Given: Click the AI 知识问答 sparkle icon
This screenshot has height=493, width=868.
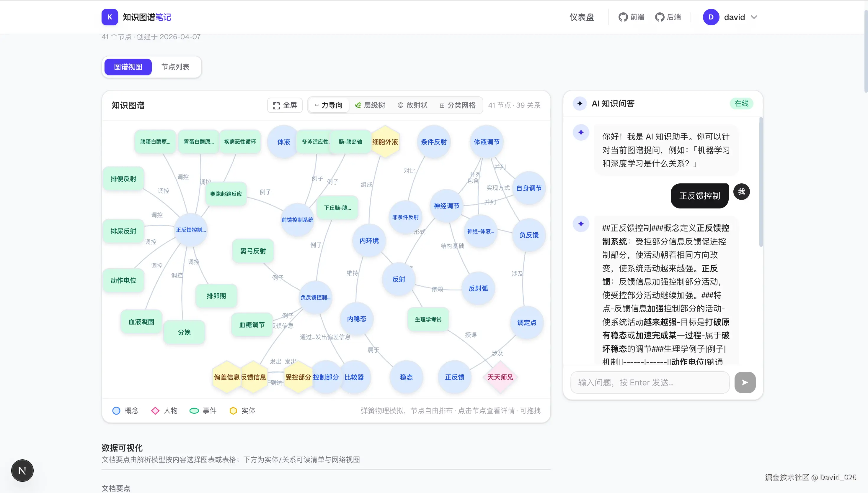Looking at the screenshot, I should pos(580,103).
